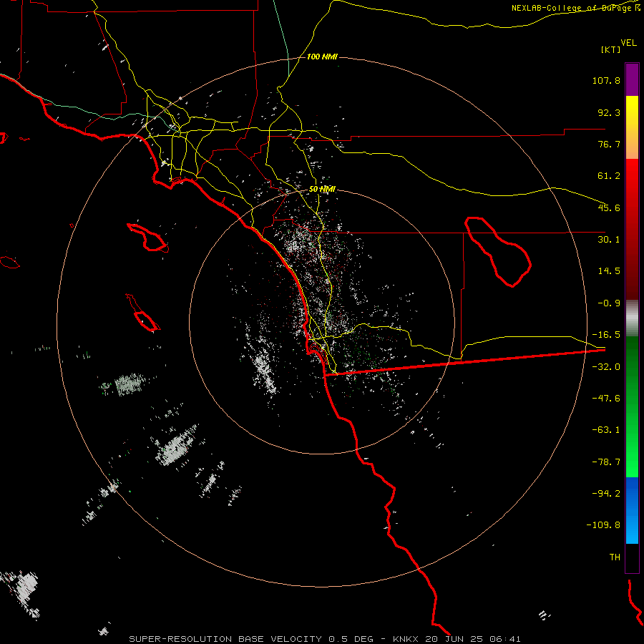Click the 107.8 velocity legend value
This screenshot has width=644, height=644.
tap(606, 80)
